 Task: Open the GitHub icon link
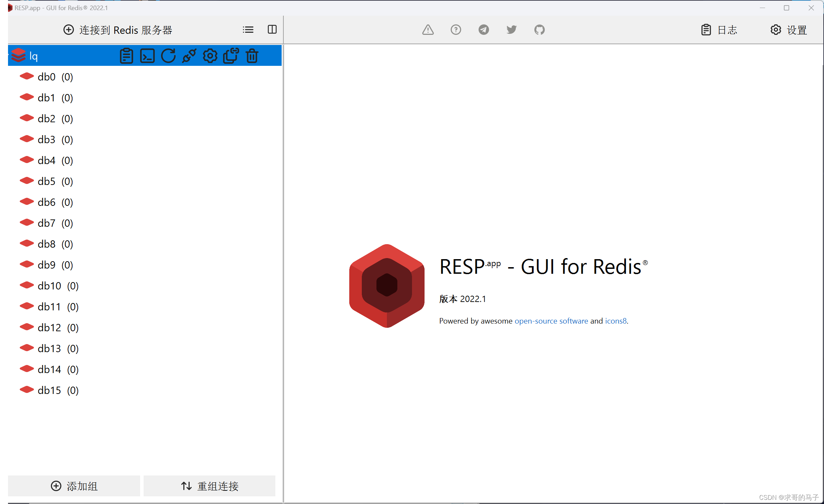pos(539,30)
